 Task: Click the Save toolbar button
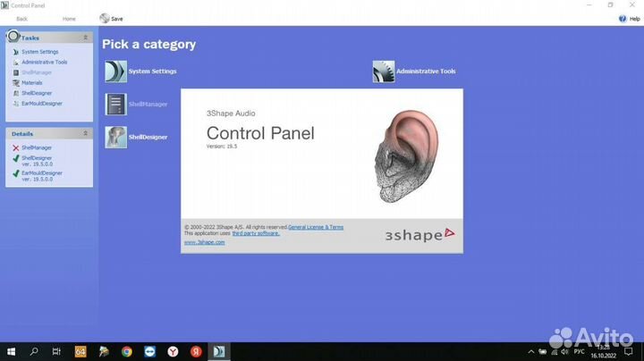coord(111,19)
